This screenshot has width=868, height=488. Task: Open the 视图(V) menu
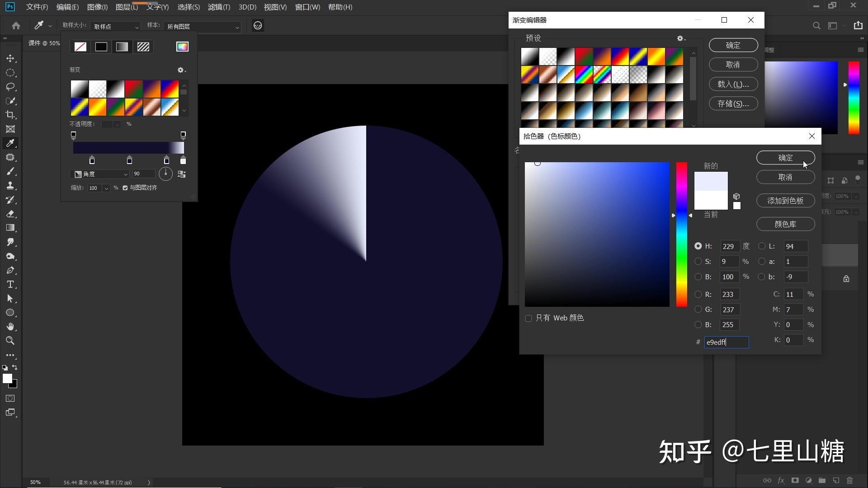(x=275, y=7)
